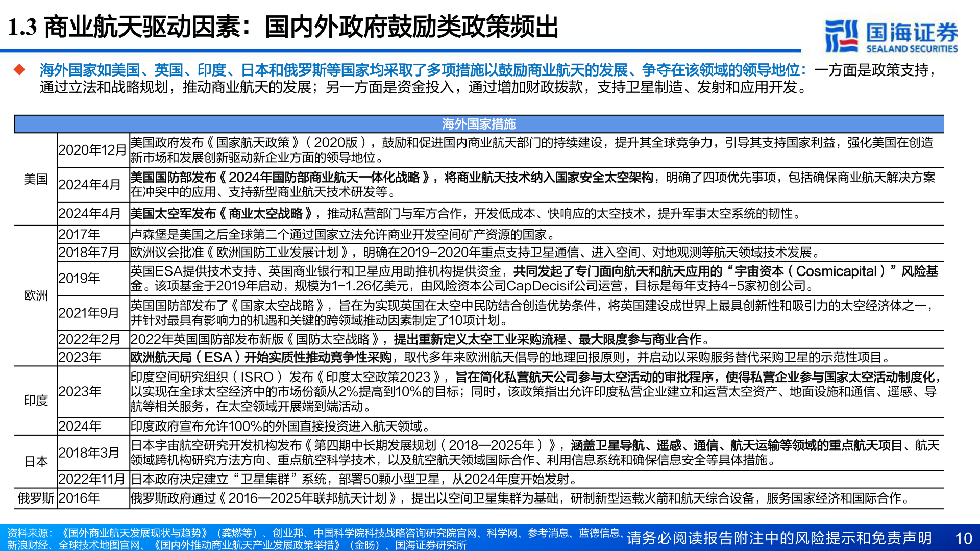This screenshot has height=551, width=980.
Task: Click the 日本 country label cell
Action: pos(36,461)
